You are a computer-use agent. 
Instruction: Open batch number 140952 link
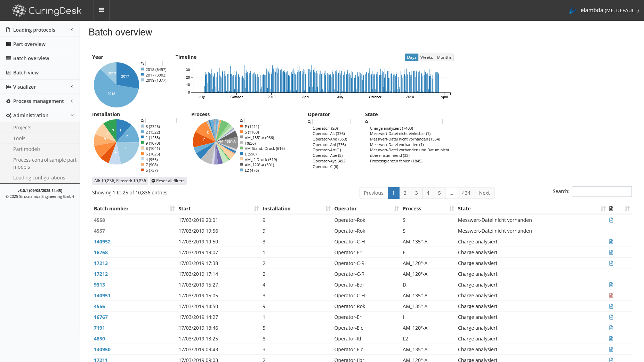click(x=102, y=242)
